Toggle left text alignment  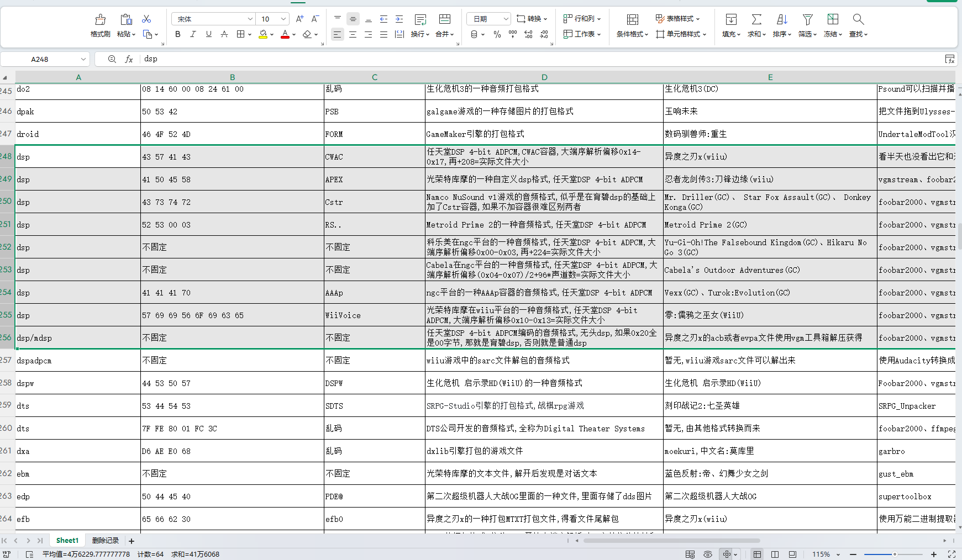[338, 34]
